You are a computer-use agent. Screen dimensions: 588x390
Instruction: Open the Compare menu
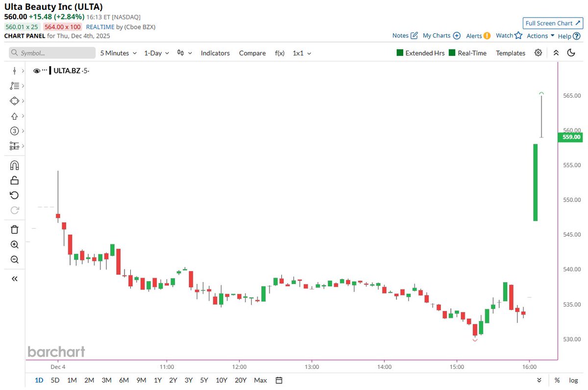(252, 53)
